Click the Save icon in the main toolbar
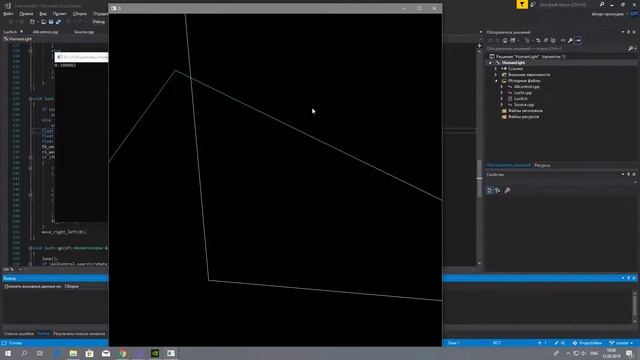Screen dimensions: 640x360 (x=51, y=22)
